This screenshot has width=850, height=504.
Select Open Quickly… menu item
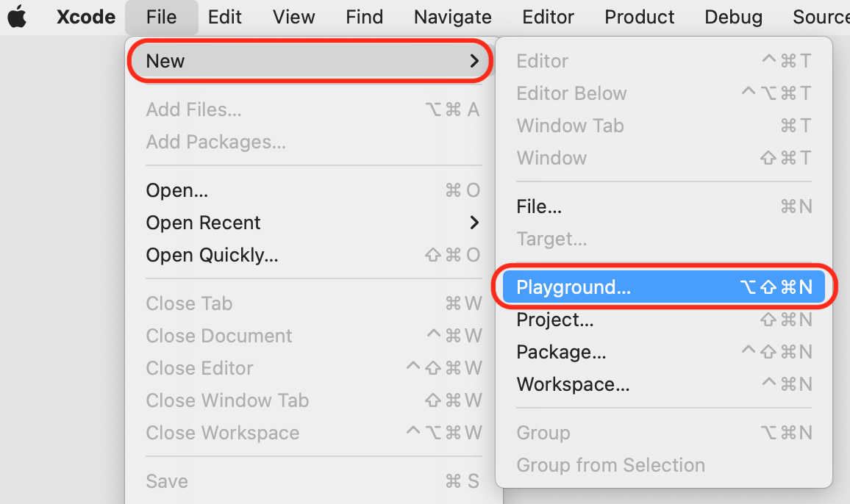(x=212, y=255)
